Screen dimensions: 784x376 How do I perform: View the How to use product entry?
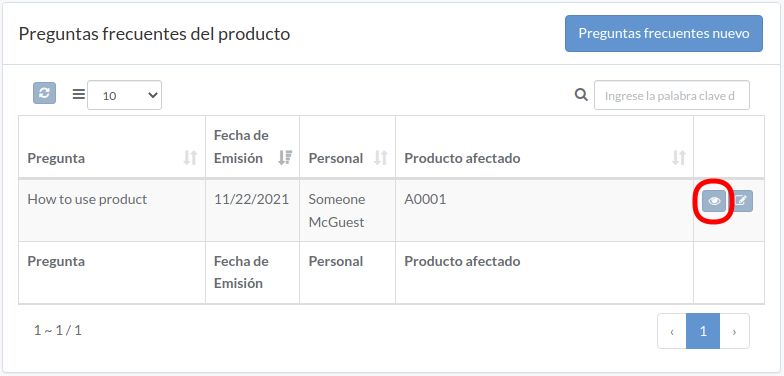714,201
